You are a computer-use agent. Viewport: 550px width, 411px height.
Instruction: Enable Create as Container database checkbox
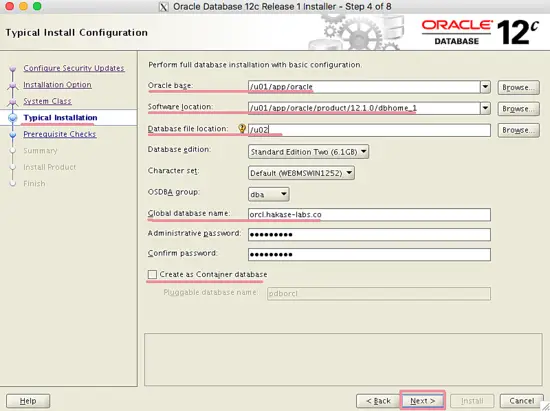coord(152,274)
